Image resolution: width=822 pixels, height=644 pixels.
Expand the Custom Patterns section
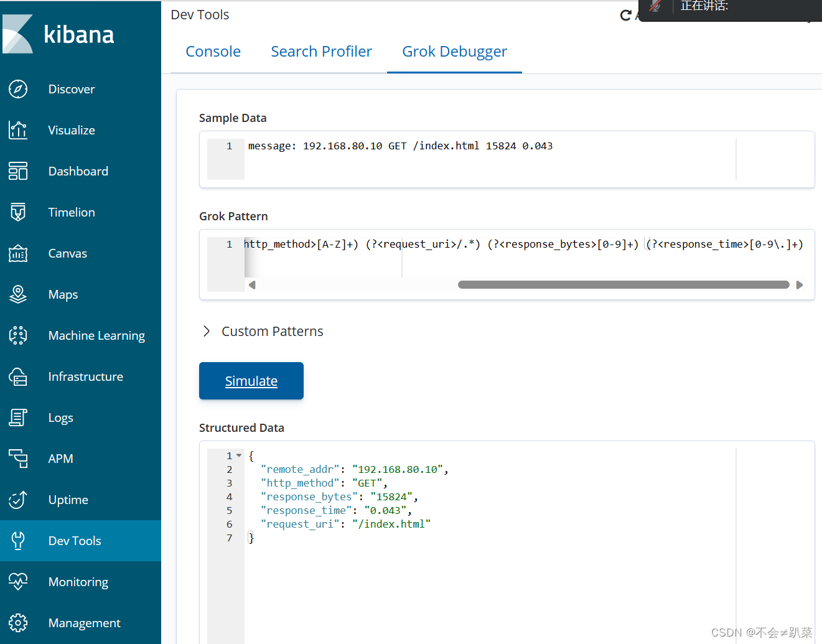click(x=262, y=331)
